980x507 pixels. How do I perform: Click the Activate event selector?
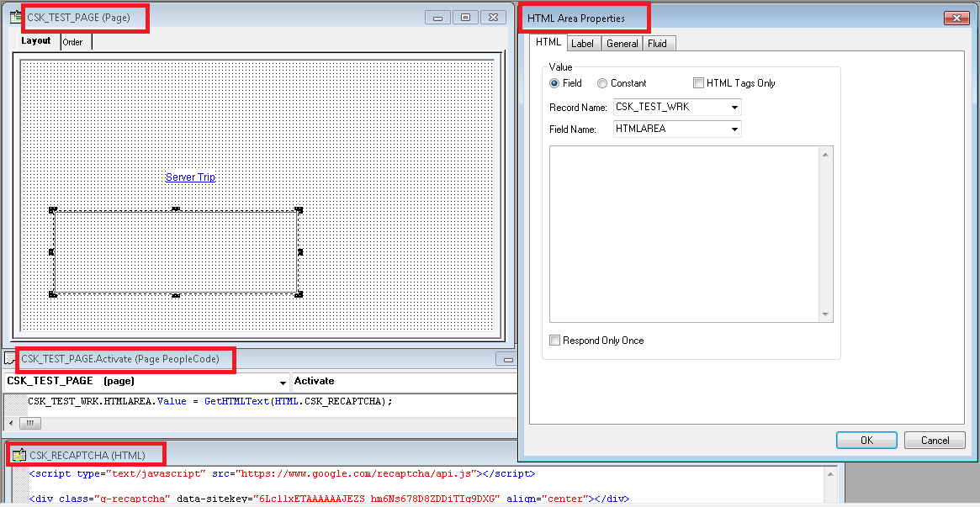click(x=404, y=382)
